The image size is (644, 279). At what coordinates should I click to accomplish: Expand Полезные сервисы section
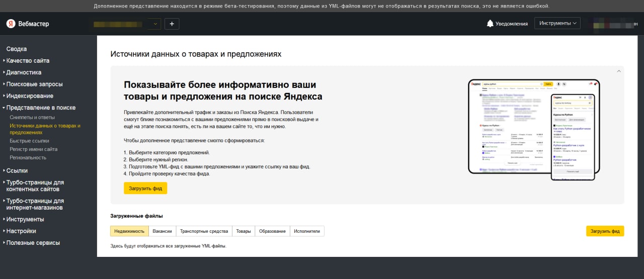[x=33, y=243]
